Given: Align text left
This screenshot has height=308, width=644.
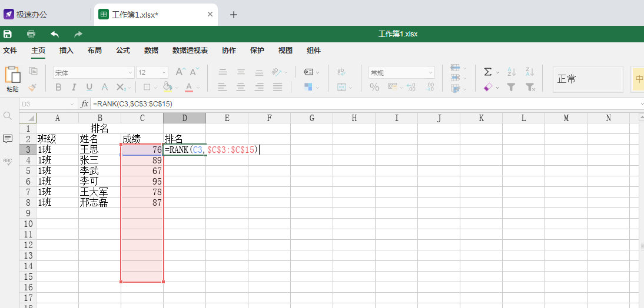Looking at the screenshot, I should click(223, 87).
